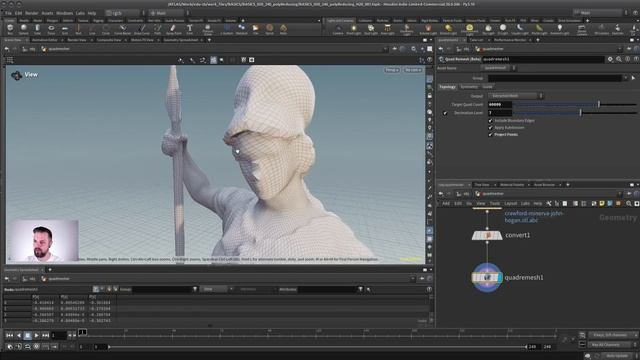Screen dimensions: 640x360
Task: Switch to the Tree View pane tab
Action: click(x=482, y=185)
